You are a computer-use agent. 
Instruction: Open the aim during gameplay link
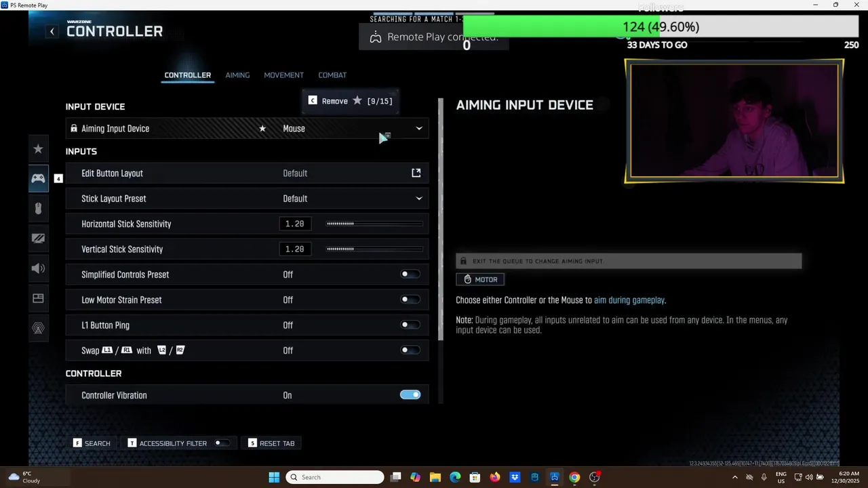coord(629,300)
